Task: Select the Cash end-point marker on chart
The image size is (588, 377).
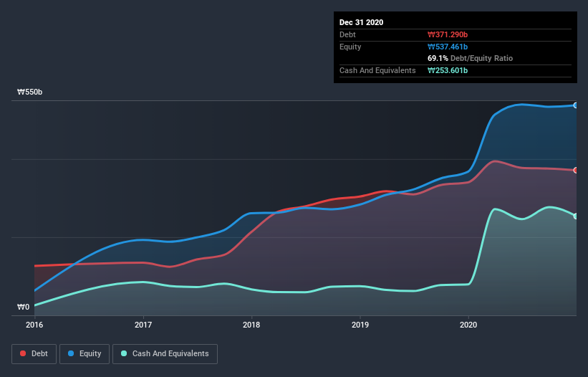Action: point(576,216)
